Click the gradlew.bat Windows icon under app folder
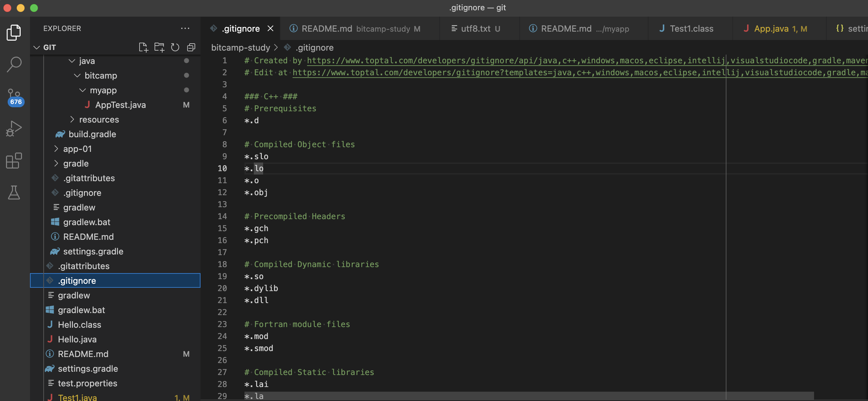The height and width of the screenshot is (401, 868). pos(55,222)
